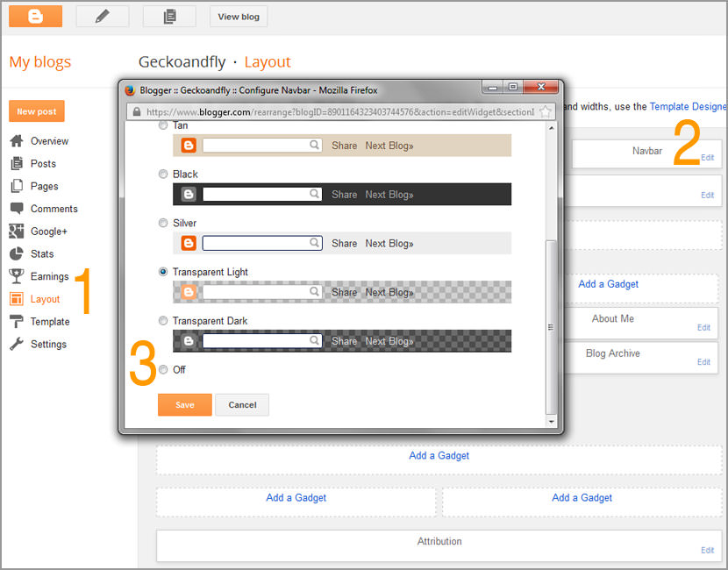Click the Firefox address bar URL
The width and height of the screenshot is (728, 570).
340,112
